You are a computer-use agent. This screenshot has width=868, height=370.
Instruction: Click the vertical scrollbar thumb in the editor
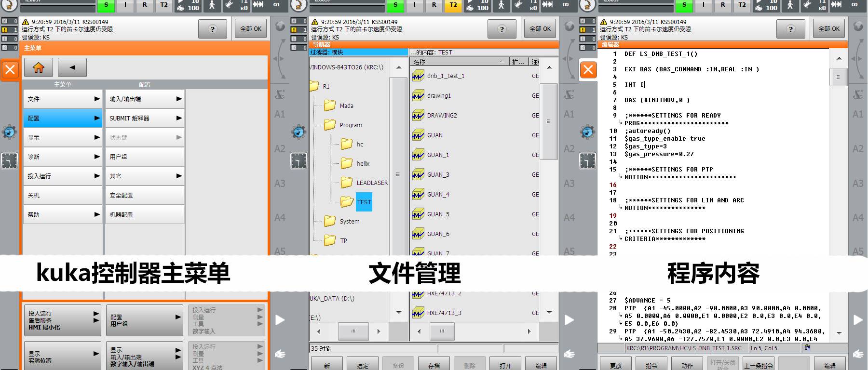838,77
